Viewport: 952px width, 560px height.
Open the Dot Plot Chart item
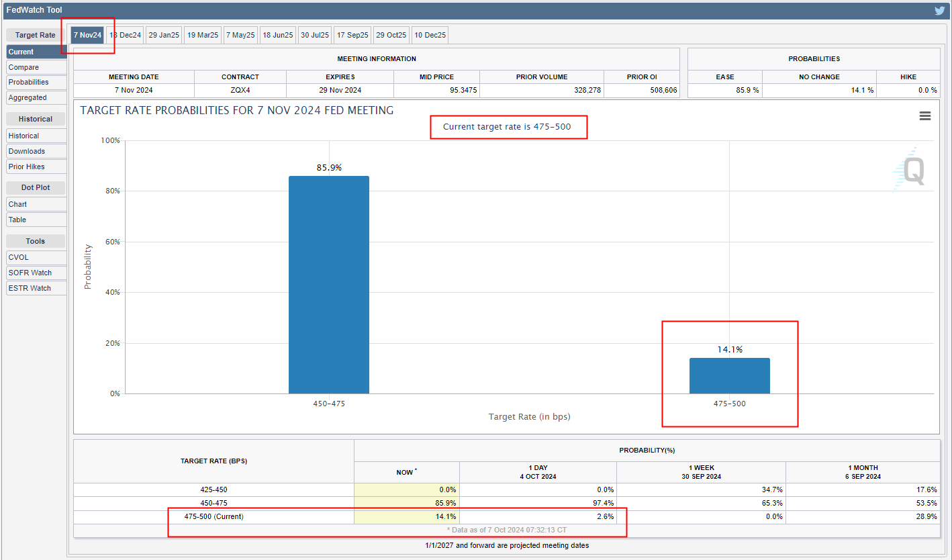coord(36,204)
